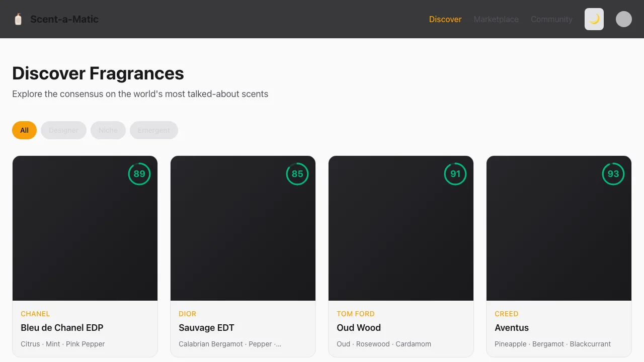Image resolution: width=644 pixels, height=362 pixels.
Task: Click the 85 score ring on Sauvage EDT
Action: click(297, 174)
